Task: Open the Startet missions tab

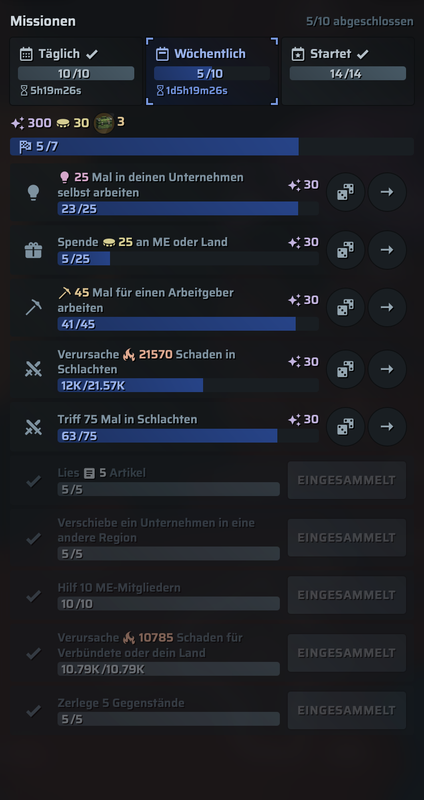Action: click(348, 71)
